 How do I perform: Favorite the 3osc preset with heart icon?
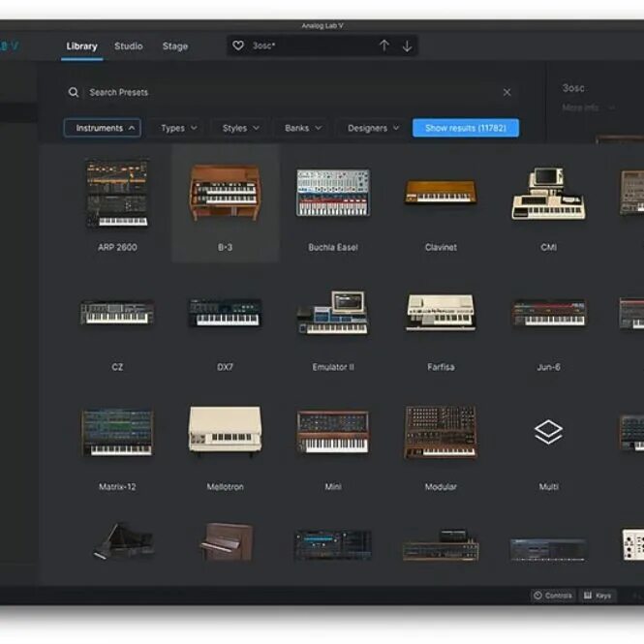tap(238, 46)
